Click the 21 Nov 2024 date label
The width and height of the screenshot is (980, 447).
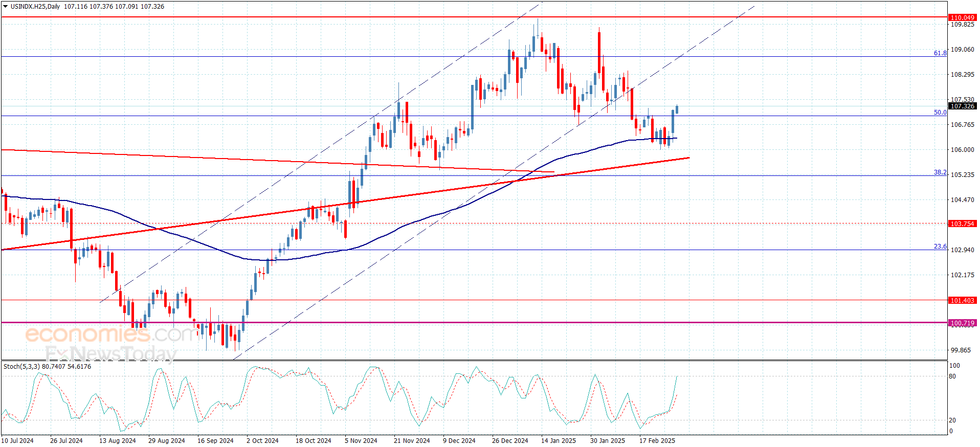pyautogui.click(x=412, y=440)
